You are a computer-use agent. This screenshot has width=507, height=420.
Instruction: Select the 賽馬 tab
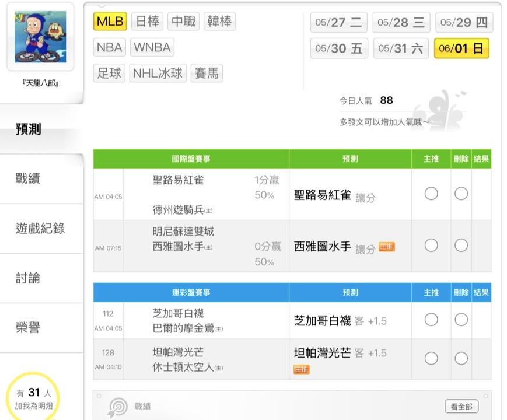207,73
